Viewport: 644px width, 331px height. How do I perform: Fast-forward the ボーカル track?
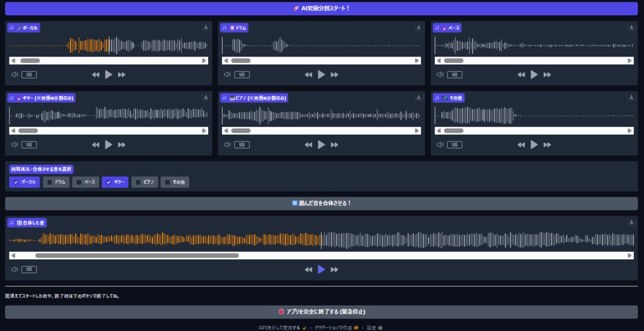coord(121,75)
